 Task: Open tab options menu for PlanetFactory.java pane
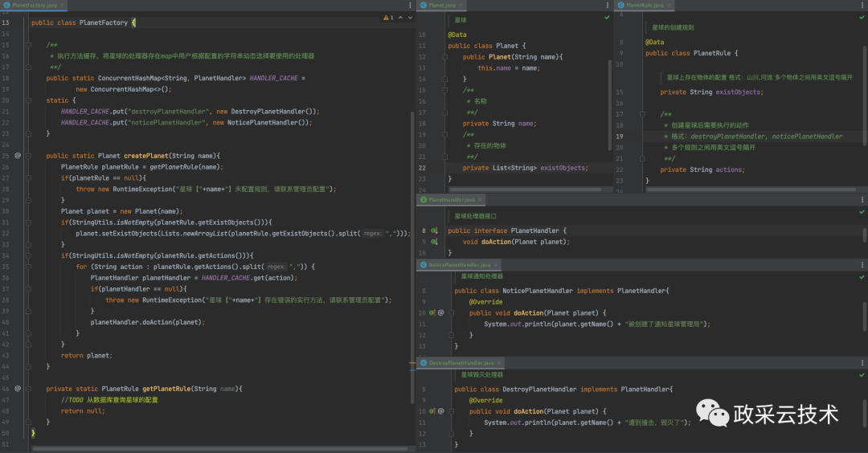pyautogui.click(x=410, y=5)
